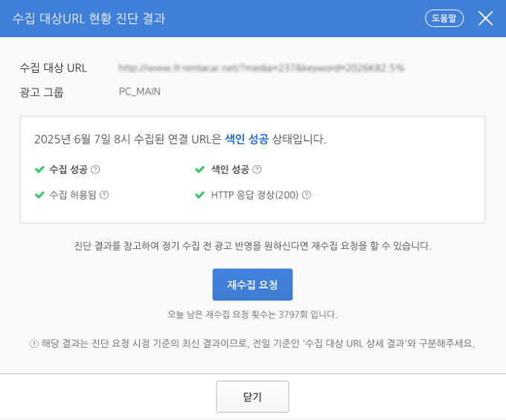Click the 수집 대상URL 현황 진단 결과 title

point(89,19)
